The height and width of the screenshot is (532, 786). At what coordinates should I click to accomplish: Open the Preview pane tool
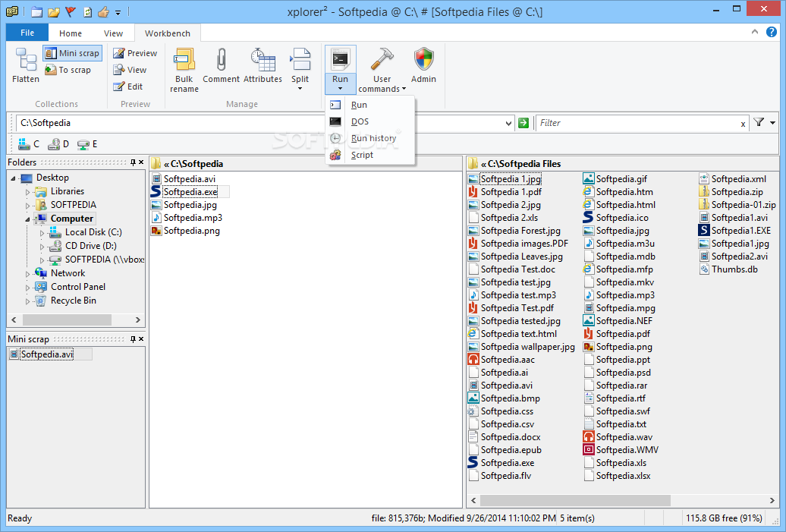[x=135, y=53]
